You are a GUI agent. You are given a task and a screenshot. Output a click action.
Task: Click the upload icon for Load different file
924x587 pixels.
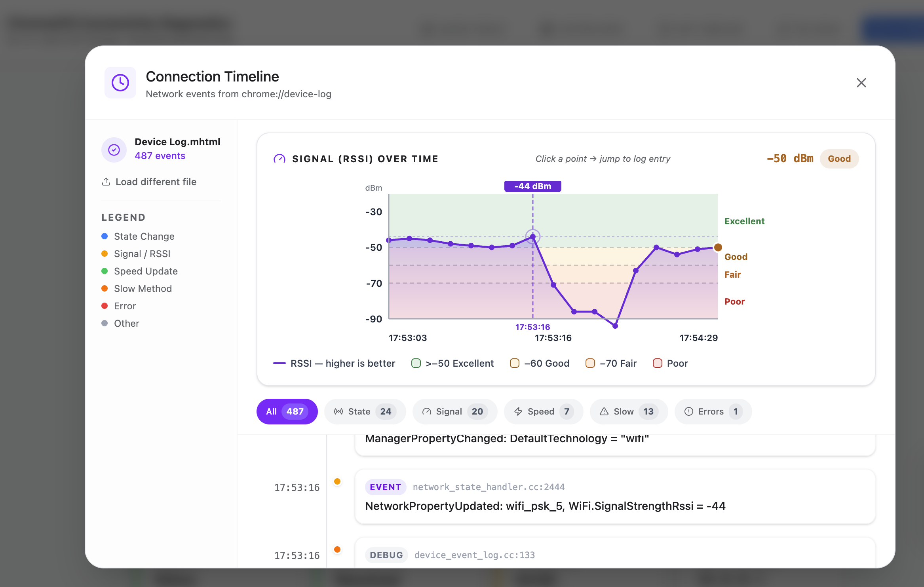tap(106, 182)
